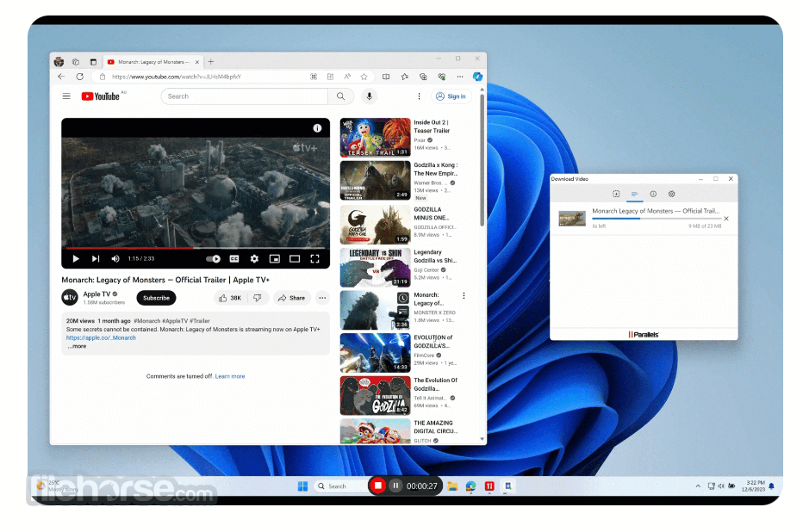Cancel the Monarch trailer download
This screenshot has height=532, width=803.
coord(726,219)
